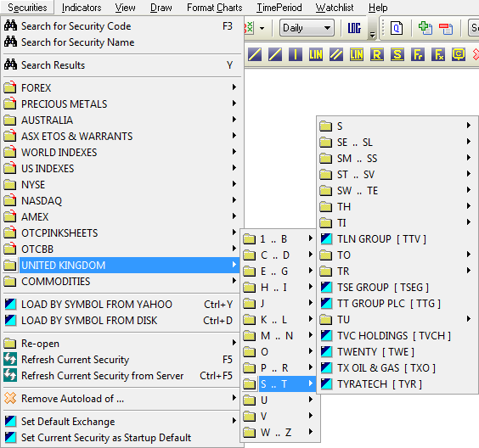479x448 pixels.
Task: Load TWENTY [TWE] security
Action: point(397,351)
